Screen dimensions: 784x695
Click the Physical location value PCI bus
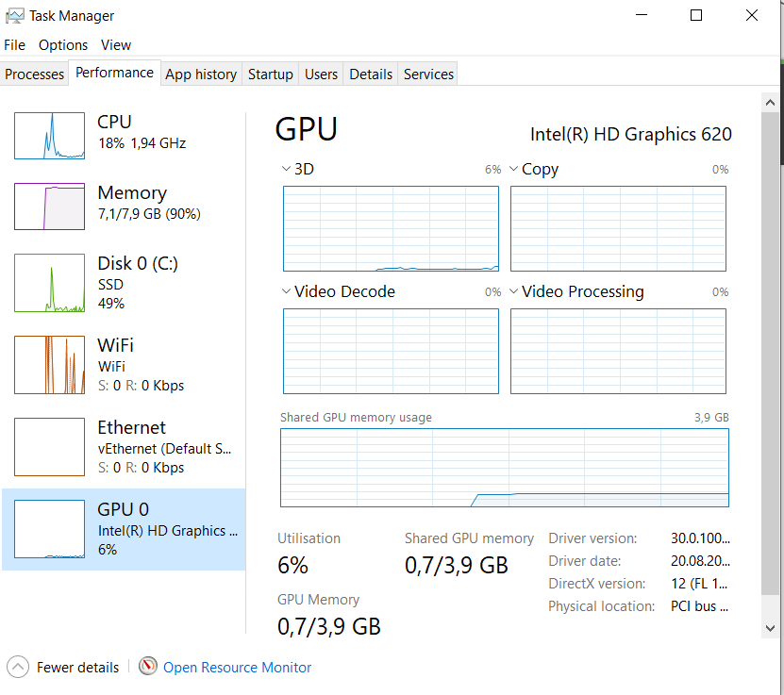point(700,606)
